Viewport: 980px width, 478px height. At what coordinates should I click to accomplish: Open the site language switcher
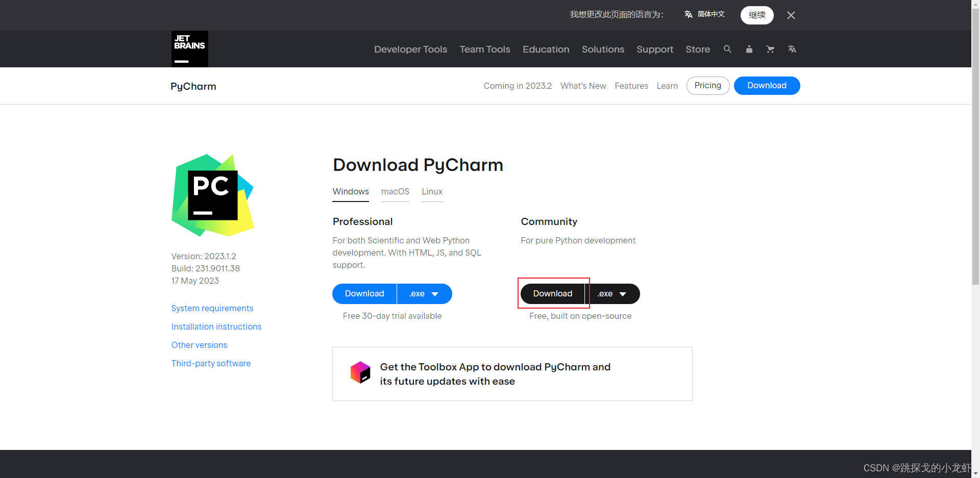[x=792, y=49]
